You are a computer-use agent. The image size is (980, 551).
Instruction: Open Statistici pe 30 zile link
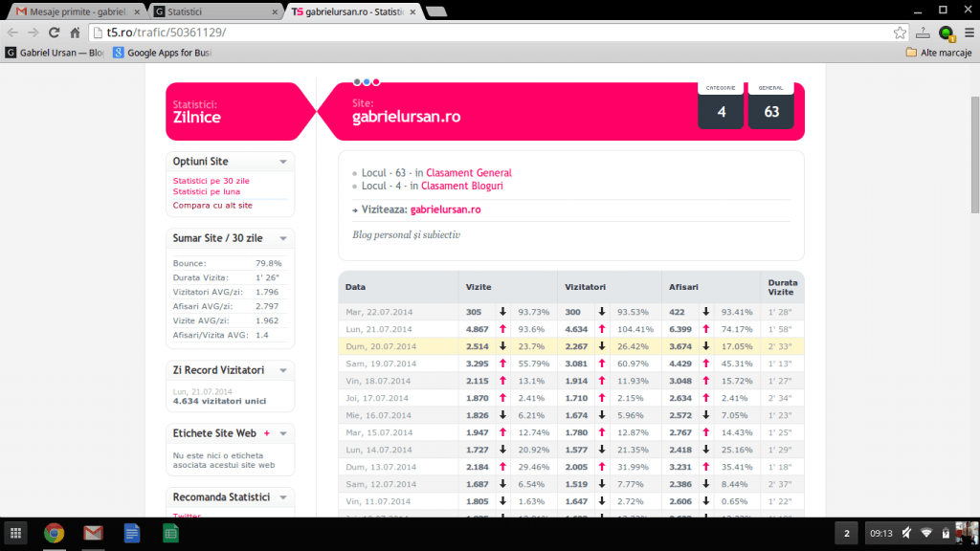(211, 181)
